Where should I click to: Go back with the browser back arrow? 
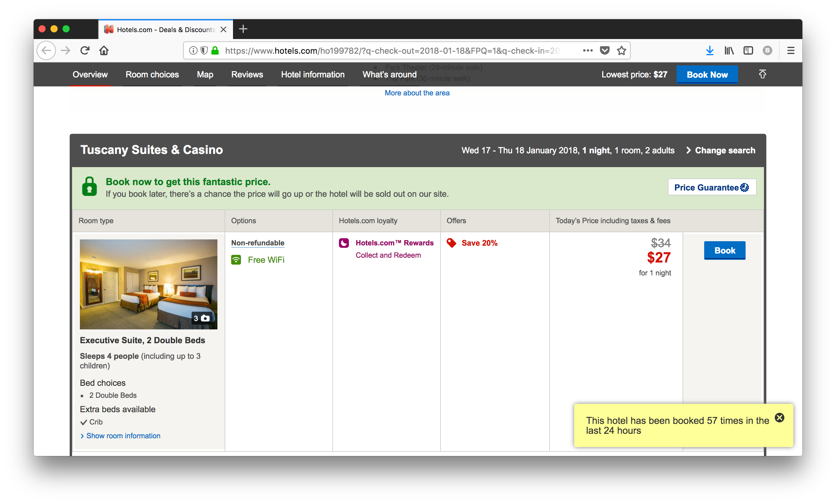coord(46,50)
